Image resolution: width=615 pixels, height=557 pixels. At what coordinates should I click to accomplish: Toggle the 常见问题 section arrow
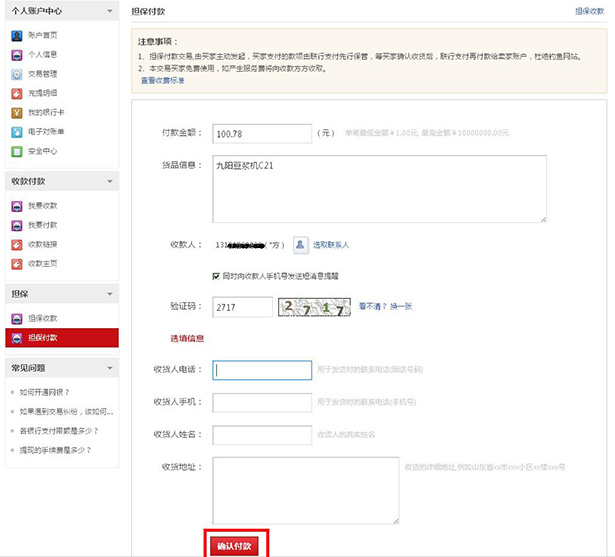(108, 367)
